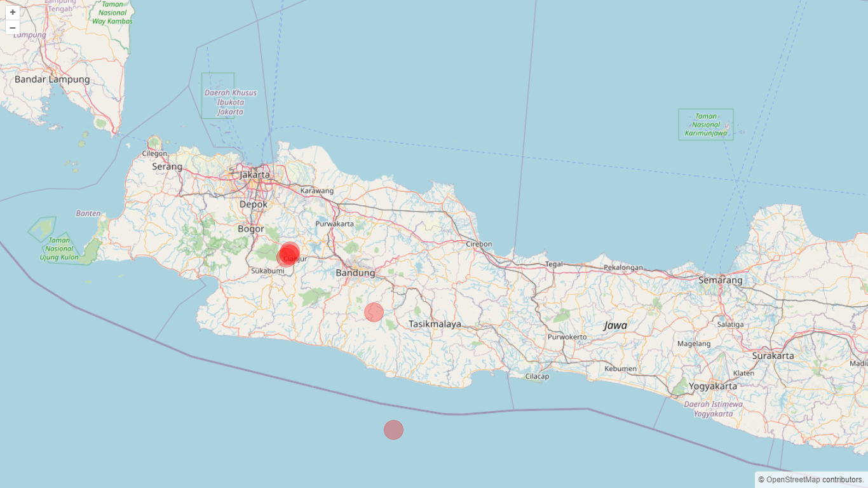This screenshot has width=868, height=488.
Task: Click the Depok city label
Action: point(254,204)
